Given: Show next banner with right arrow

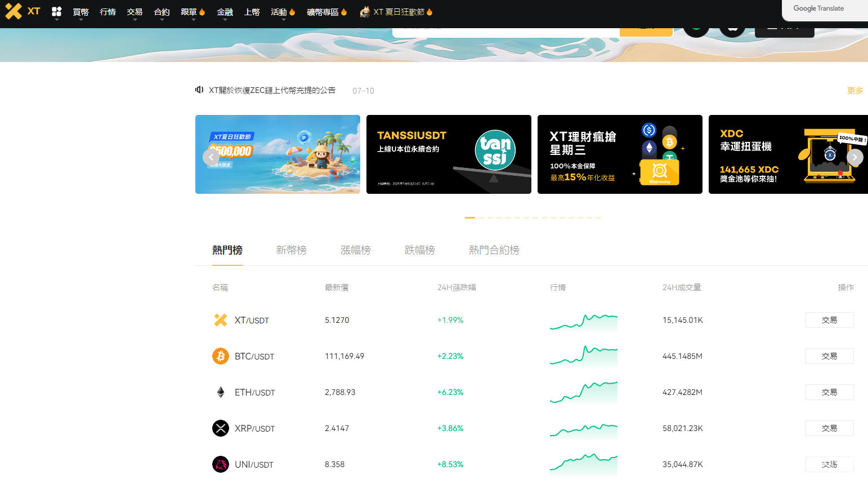Looking at the screenshot, I should coord(854,157).
